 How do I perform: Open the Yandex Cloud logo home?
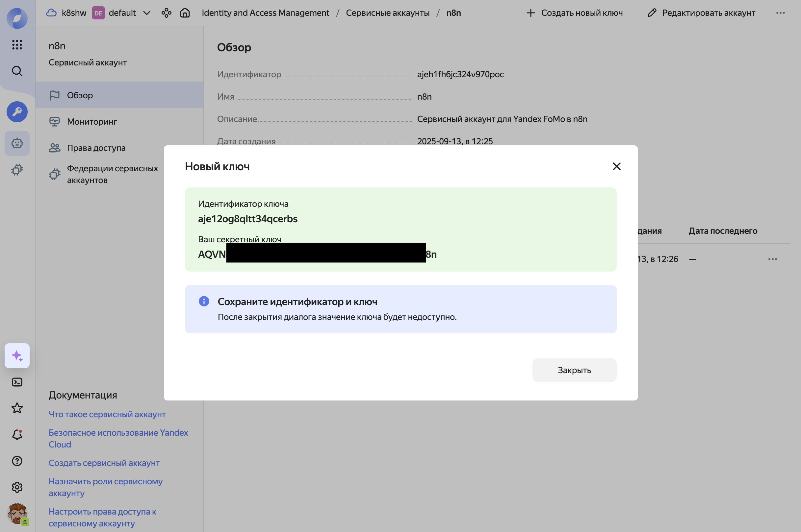[x=17, y=18]
